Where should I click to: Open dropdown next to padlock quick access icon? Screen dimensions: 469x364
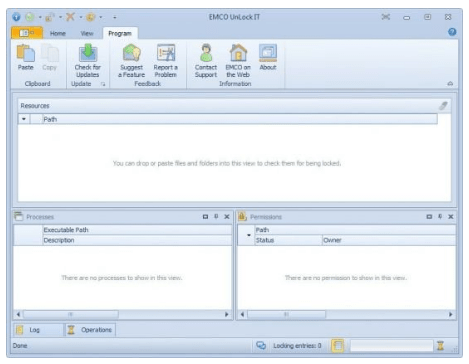click(x=60, y=17)
